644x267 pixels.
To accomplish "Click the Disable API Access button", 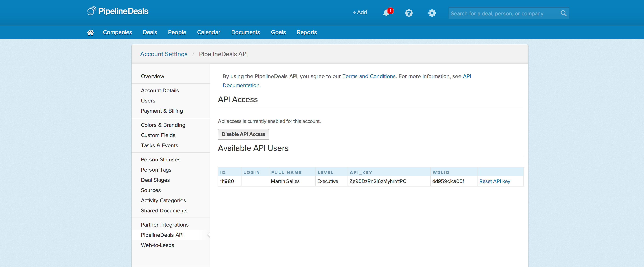I will pos(243,134).
